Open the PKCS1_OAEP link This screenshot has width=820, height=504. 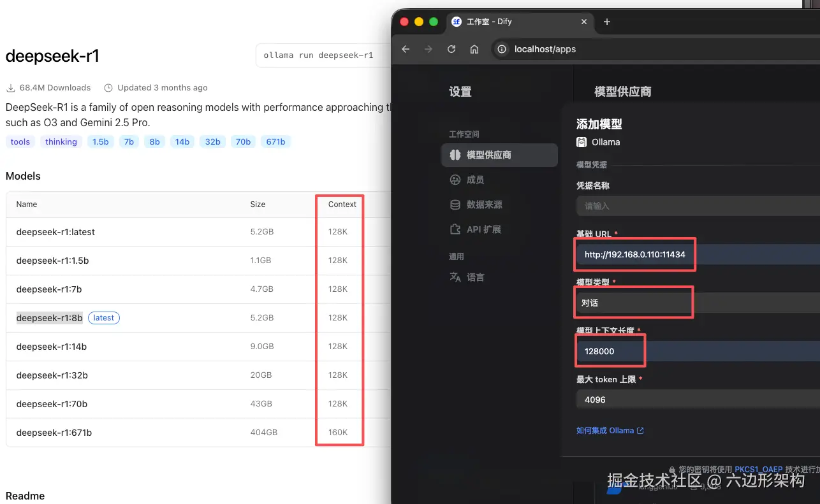[x=759, y=469]
